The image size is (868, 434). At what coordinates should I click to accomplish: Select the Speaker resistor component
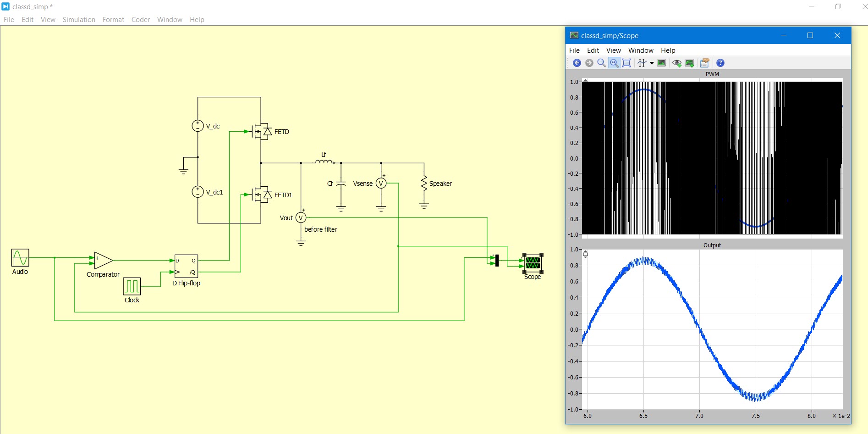pos(424,184)
